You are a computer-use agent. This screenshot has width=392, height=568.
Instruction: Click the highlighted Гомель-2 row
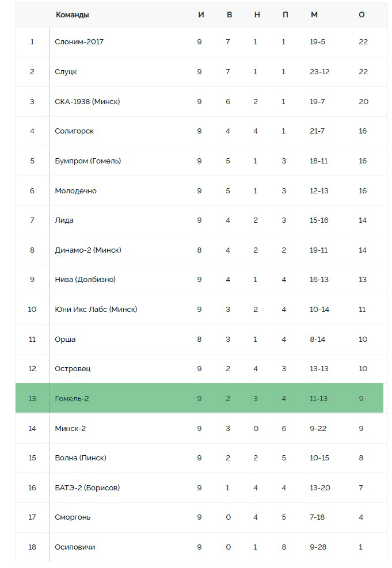[x=199, y=398]
